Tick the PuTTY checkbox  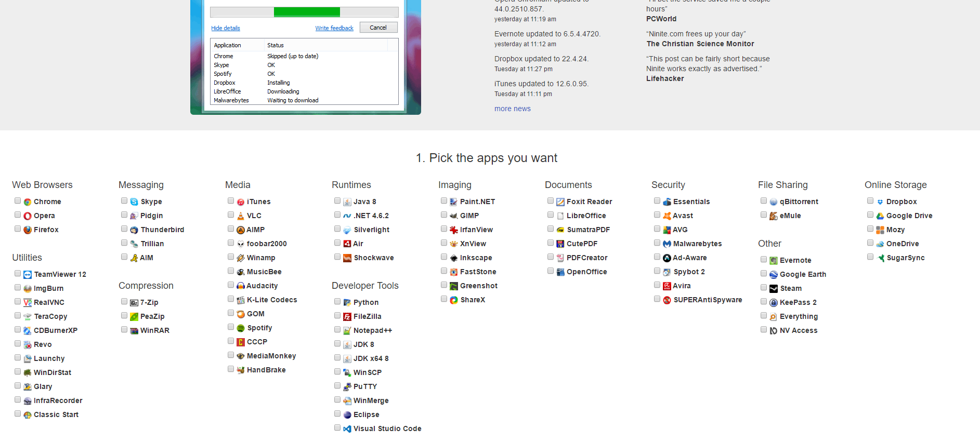337,385
